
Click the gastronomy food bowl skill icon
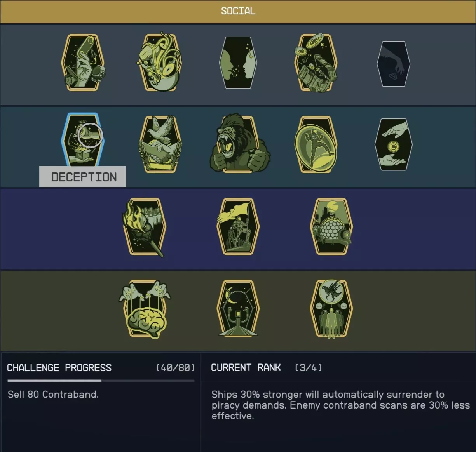point(159,63)
